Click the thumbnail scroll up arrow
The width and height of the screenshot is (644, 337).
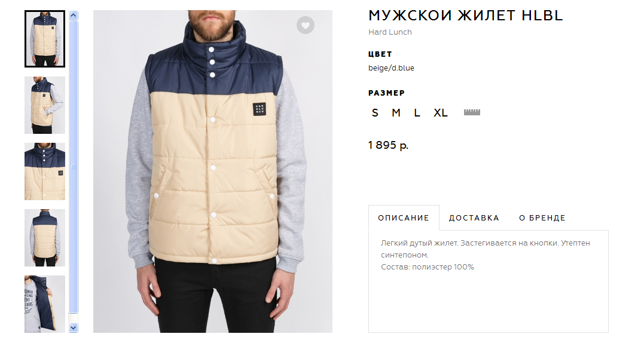(x=74, y=16)
